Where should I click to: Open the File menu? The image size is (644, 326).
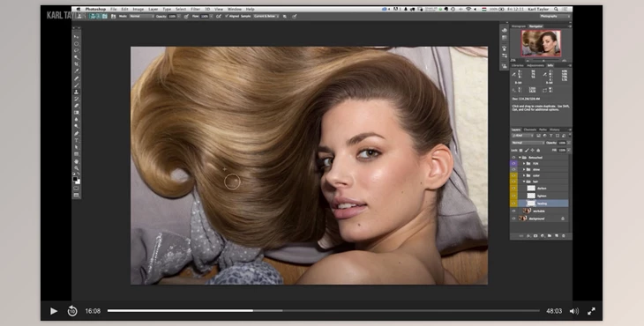(113, 9)
